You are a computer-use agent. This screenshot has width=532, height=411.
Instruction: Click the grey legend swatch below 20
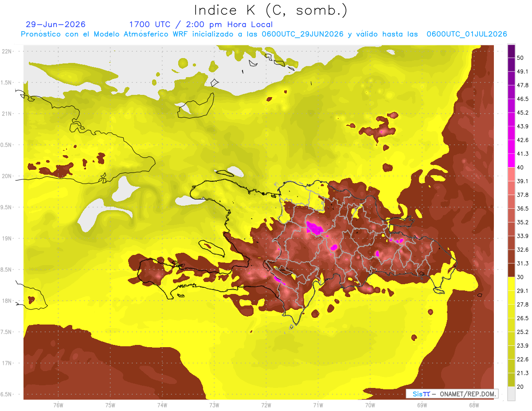pos(511,393)
